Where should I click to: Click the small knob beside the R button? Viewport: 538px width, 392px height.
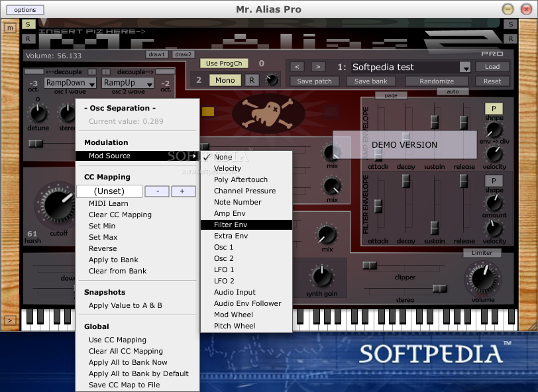(x=272, y=80)
